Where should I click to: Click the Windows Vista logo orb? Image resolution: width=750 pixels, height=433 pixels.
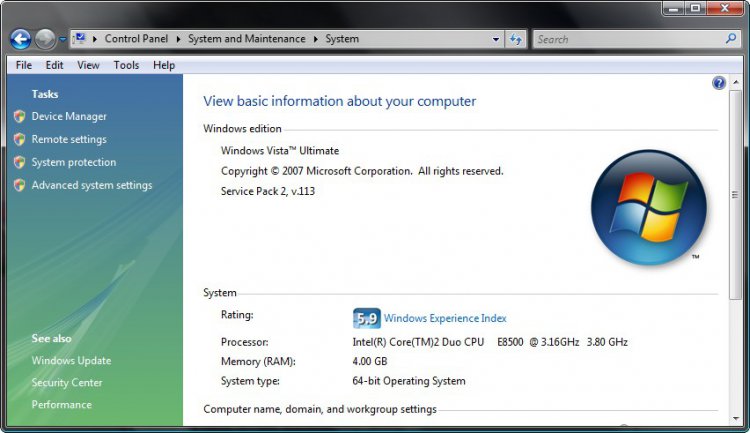[649, 207]
